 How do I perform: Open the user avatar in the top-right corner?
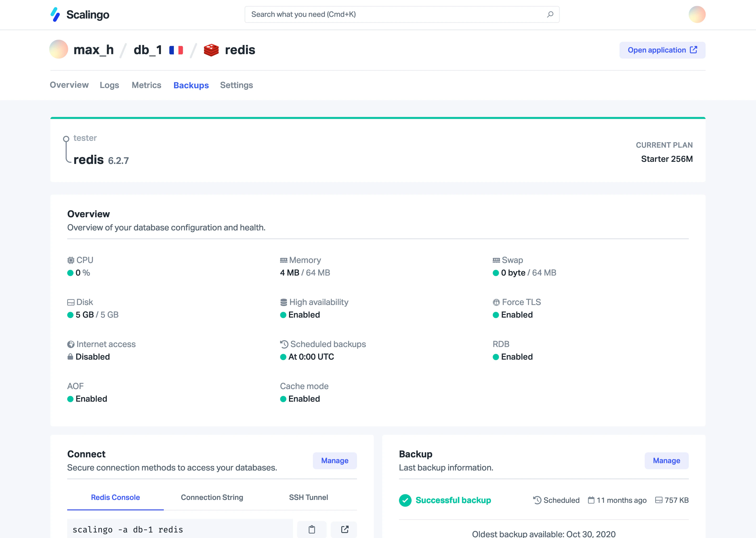(697, 14)
